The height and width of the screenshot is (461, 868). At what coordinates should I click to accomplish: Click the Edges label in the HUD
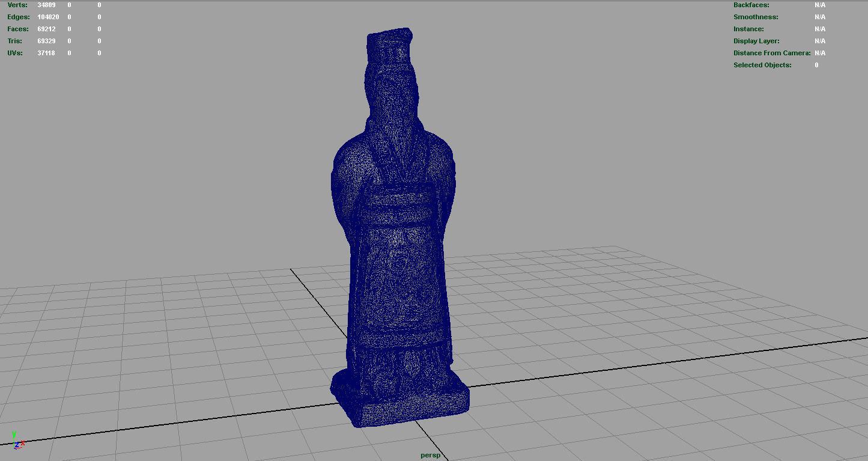pyautogui.click(x=19, y=17)
